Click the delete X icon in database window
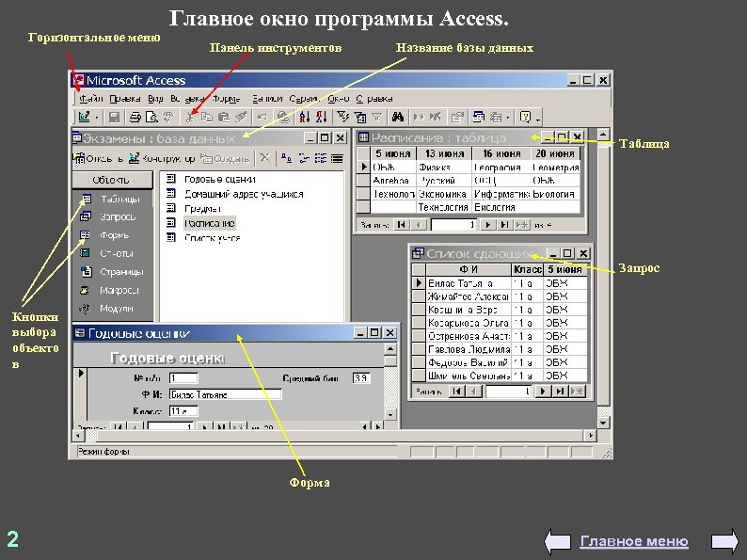 265,158
